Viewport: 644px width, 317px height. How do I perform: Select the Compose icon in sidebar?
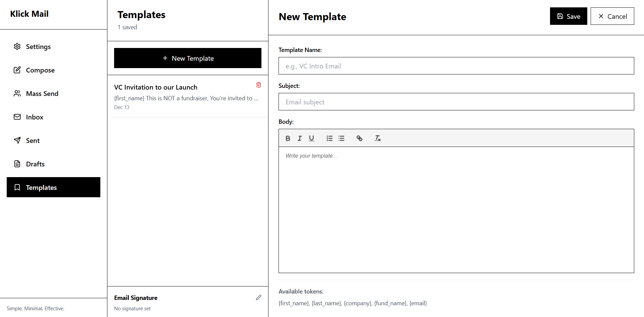coord(17,70)
